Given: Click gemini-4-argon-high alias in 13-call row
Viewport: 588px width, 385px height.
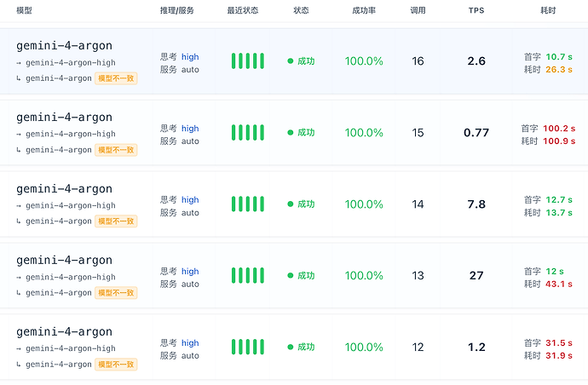Looking at the screenshot, I should pyautogui.click(x=71, y=277).
